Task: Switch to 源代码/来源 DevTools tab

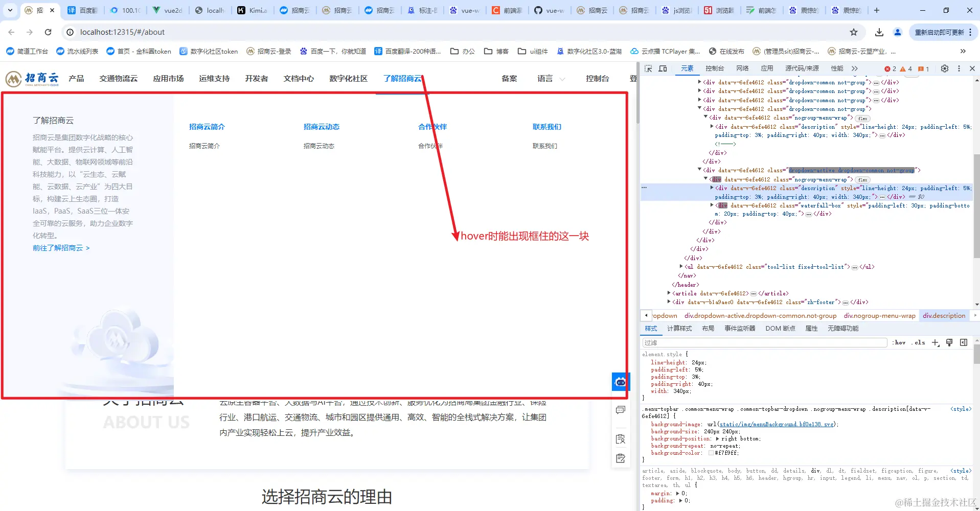Action: point(802,68)
